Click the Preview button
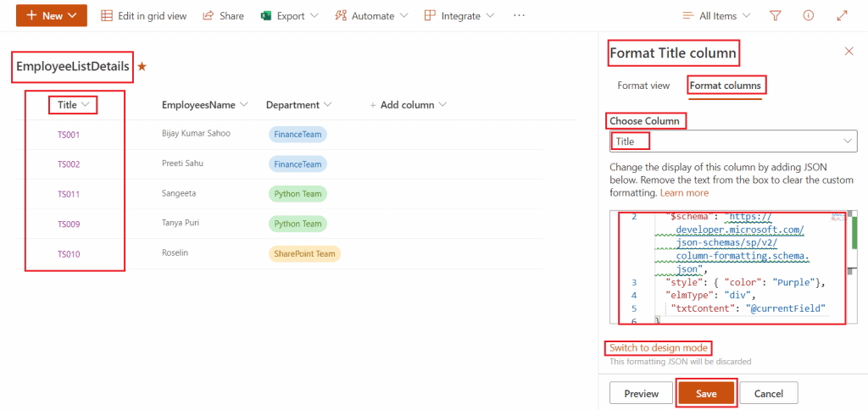Screen dimensions: 868x410 click(642, 393)
